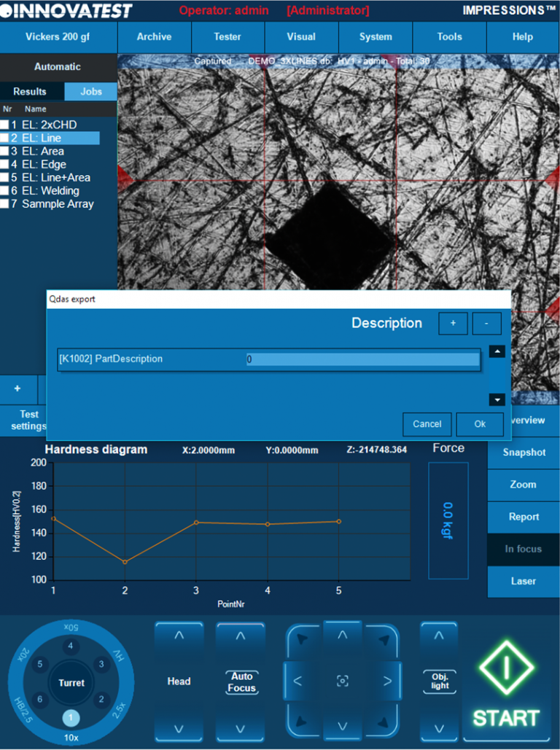Open the Report button
The image size is (560, 750).
[x=524, y=517]
